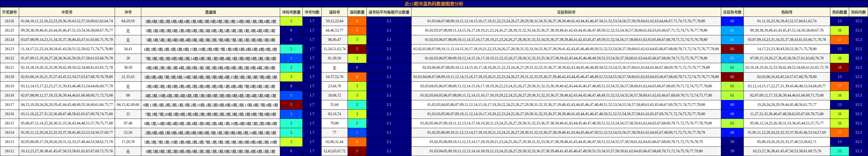Click row 26113 current hot count 59
The image size is (868, 156).
tap(732, 142)
